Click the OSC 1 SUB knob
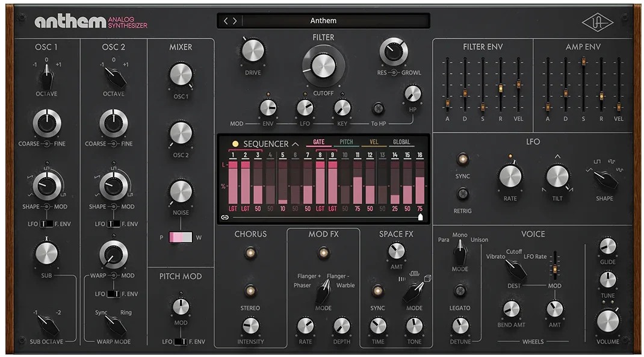 coord(46,253)
